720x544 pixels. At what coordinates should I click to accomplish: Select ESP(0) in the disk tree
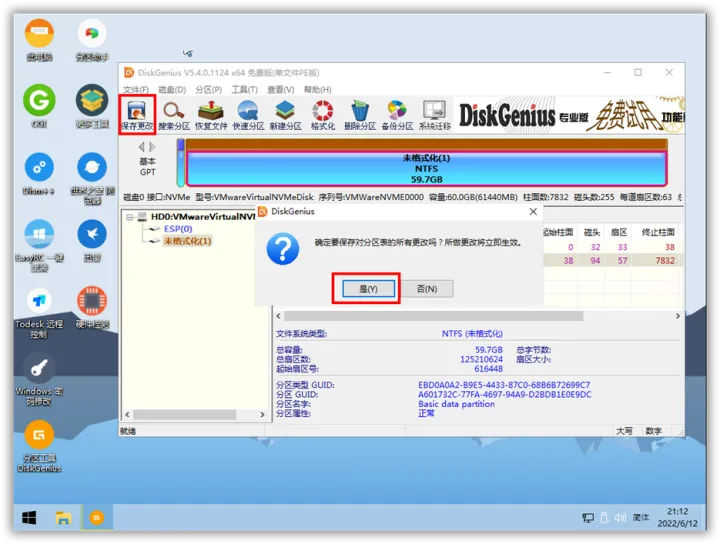178,229
